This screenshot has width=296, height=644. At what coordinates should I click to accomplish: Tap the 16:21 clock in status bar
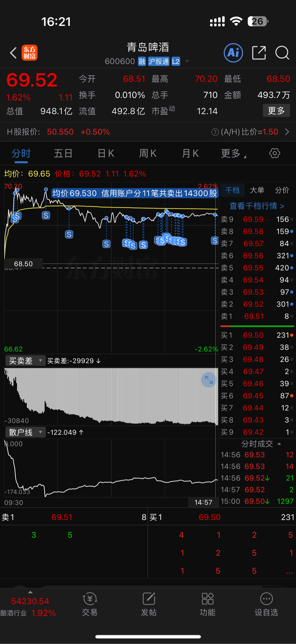[x=56, y=22]
